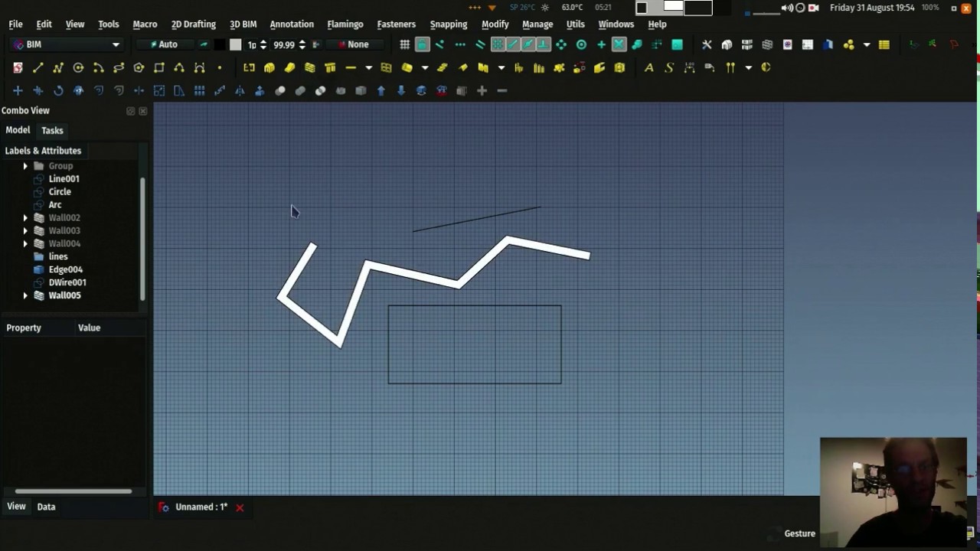The height and width of the screenshot is (551, 980).
Task: Select the polyline Wire tool
Action: 58,68
